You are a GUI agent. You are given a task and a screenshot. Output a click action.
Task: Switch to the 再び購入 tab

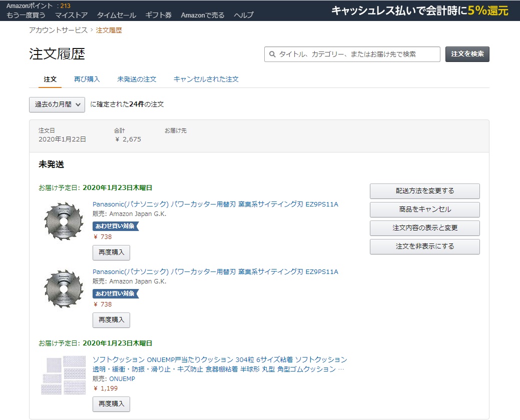pos(87,79)
